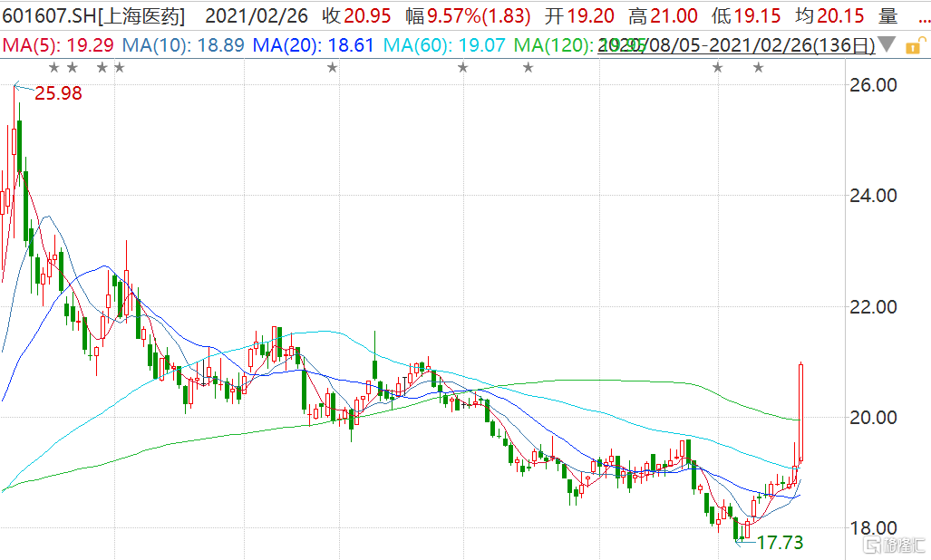Click the 量 volume label in the header
The height and width of the screenshot is (560, 931).
click(x=888, y=15)
